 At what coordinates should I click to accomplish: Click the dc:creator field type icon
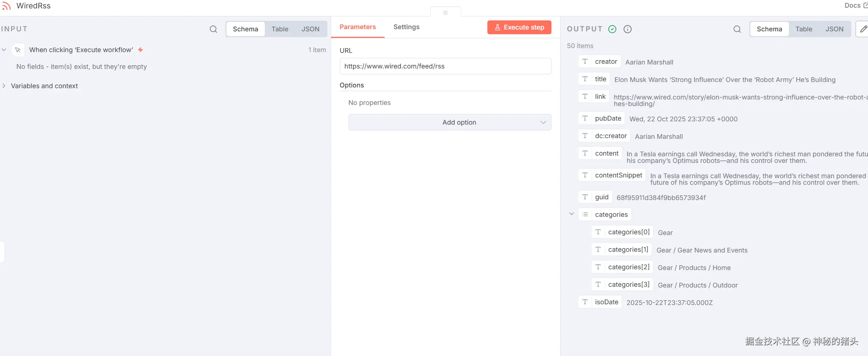click(585, 136)
